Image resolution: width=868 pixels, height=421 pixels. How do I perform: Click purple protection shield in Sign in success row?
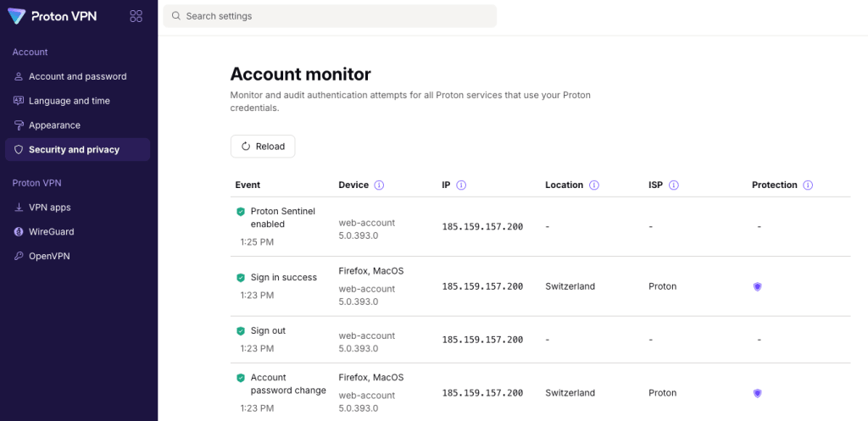pos(758,286)
